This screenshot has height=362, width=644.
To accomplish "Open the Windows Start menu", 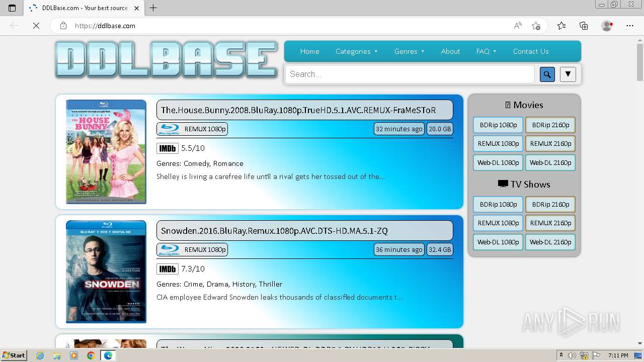I will point(14,355).
